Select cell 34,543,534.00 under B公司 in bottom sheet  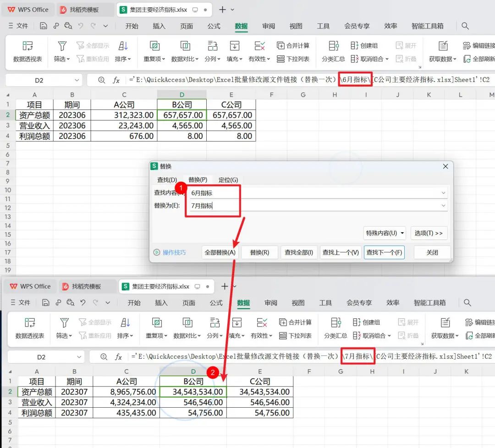click(193, 392)
